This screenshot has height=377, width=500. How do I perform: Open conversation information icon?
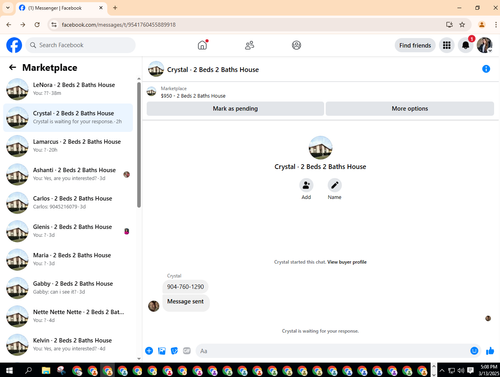pos(486,69)
